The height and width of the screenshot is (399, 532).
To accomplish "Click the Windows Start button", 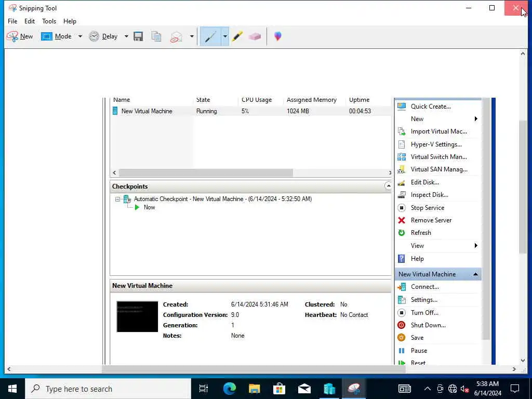I will tap(12, 389).
